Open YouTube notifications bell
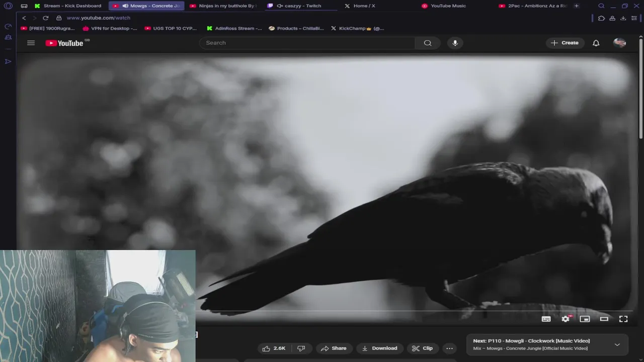 point(596,43)
